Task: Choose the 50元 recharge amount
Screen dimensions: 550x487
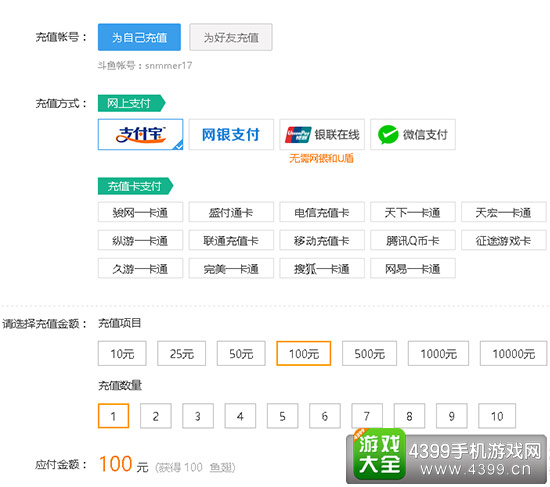Action: click(x=241, y=353)
